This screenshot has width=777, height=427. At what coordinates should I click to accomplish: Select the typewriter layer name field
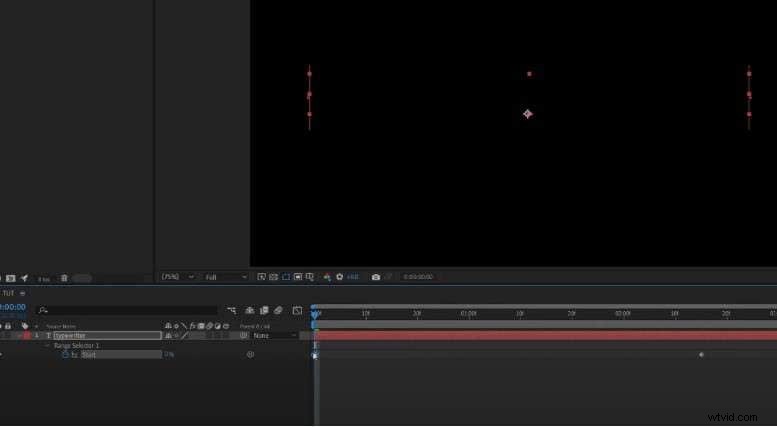(107, 335)
